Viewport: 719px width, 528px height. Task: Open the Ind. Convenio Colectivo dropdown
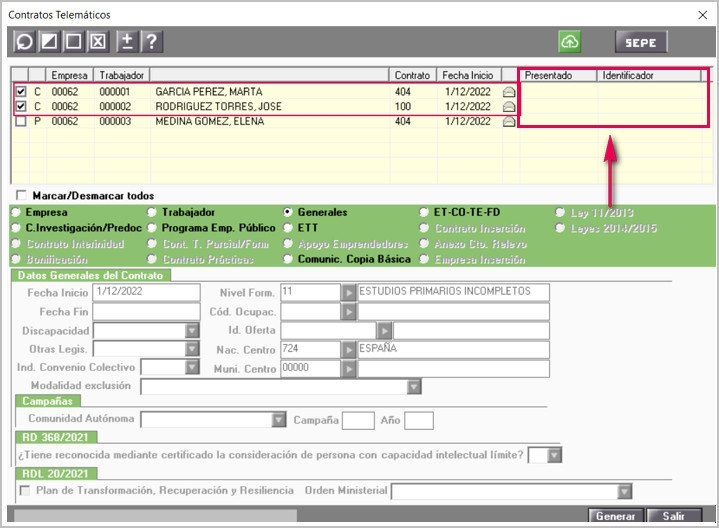(x=192, y=367)
